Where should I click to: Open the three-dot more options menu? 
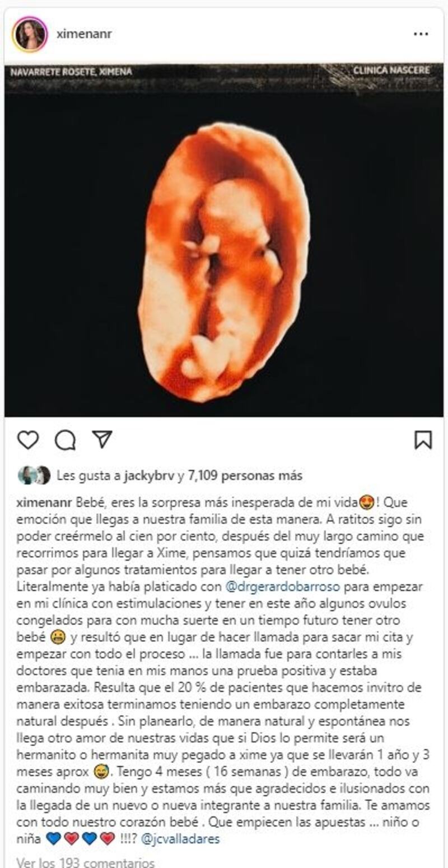(421, 34)
